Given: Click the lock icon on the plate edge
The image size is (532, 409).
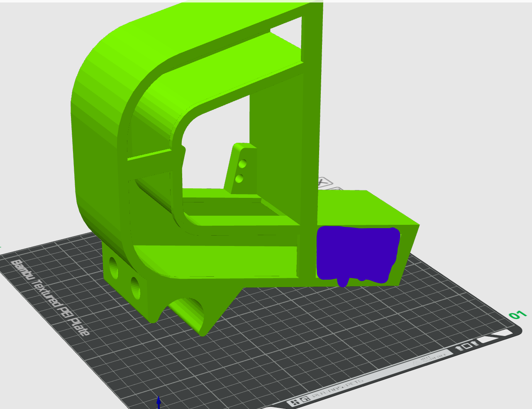Looking at the screenshot, I should (305, 399).
